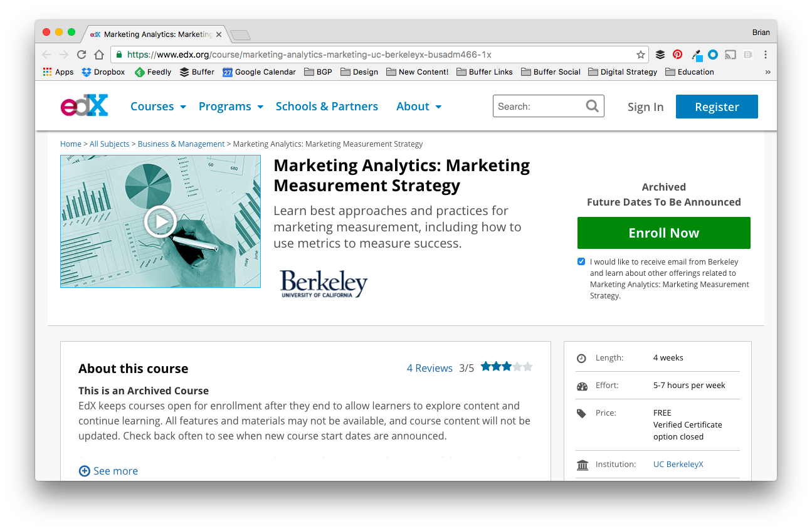Screen dimensions: 812x531
Task: Open Dropbox from the bookmarks bar
Action: pos(103,71)
